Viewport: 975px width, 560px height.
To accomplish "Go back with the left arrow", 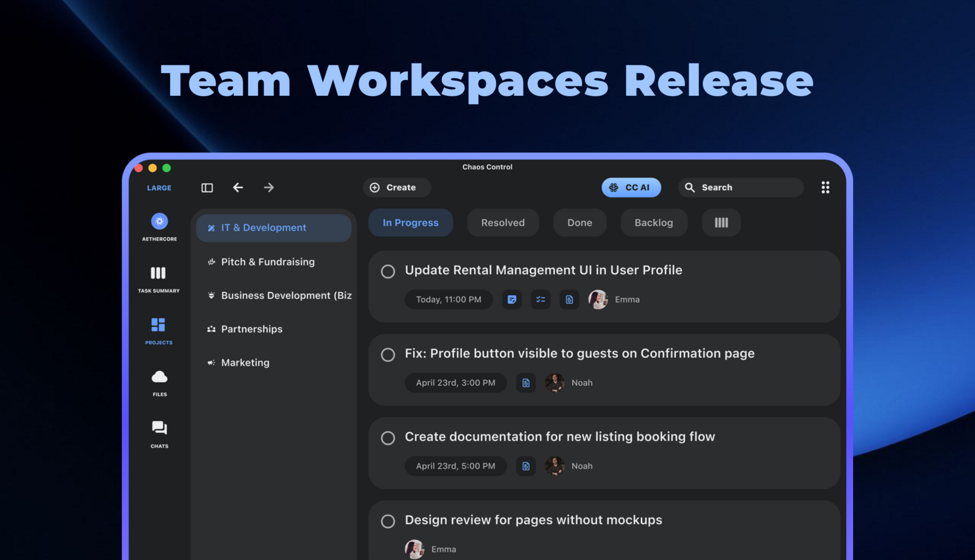I will tap(238, 187).
